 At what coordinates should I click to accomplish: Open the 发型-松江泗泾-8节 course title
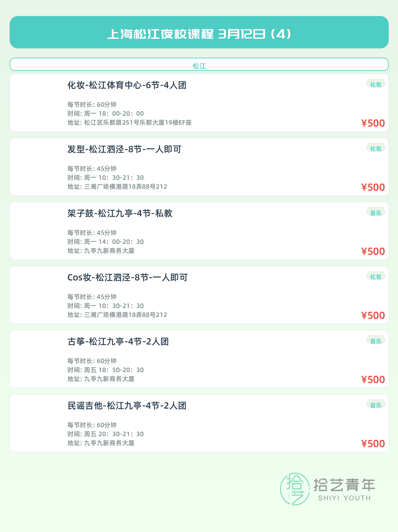[x=124, y=149]
